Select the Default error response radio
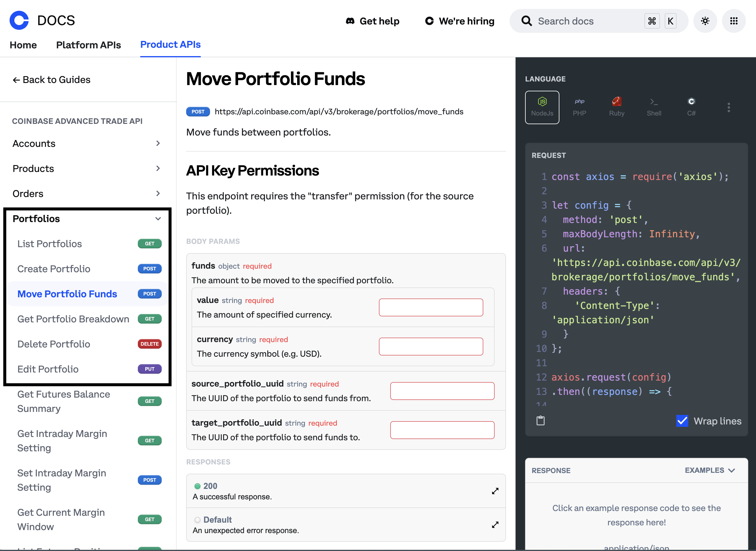Image resolution: width=756 pixels, height=551 pixels. [x=197, y=520]
